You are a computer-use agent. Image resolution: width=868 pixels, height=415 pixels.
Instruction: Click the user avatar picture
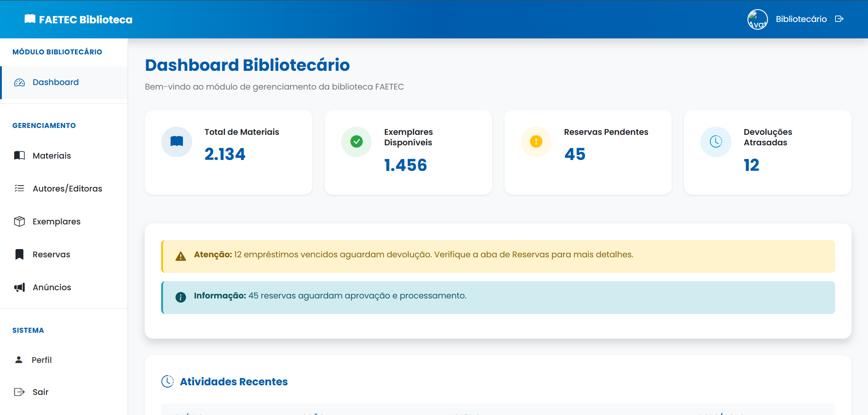tap(757, 19)
